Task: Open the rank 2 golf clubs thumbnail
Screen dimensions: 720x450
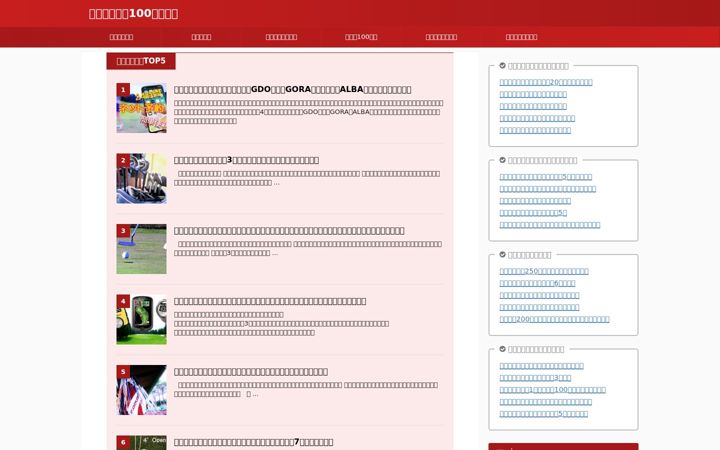Action: click(x=141, y=179)
